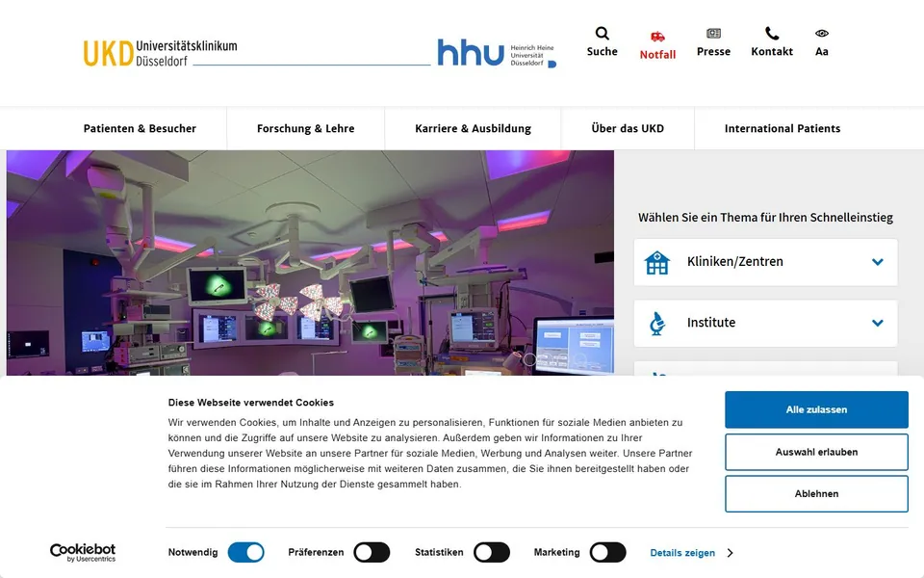The width and height of the screenshot is (924, 578).
Task: Click the Präferenzen label text
Action: tap(316, 552)
